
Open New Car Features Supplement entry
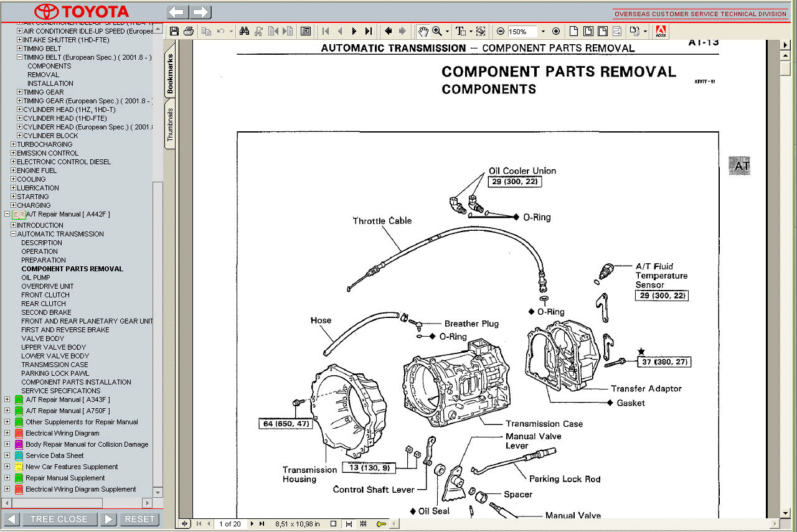pos(72,467)
